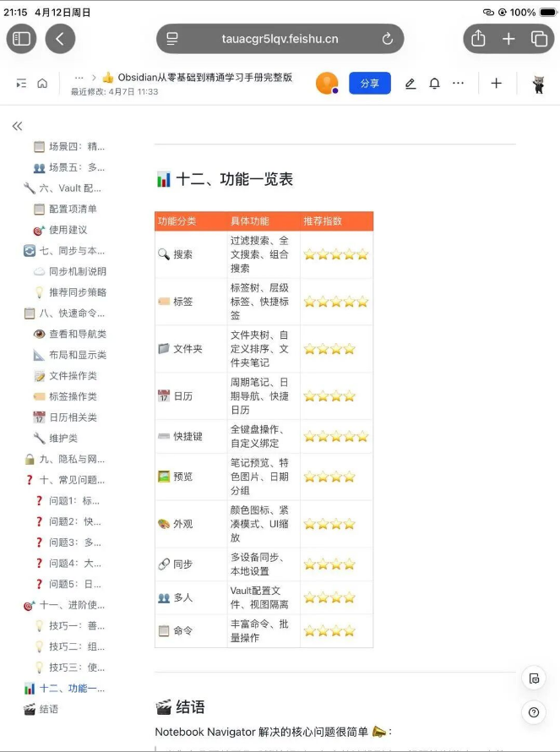Jump to outline item 问题2
Screen dimensions: 560x752
(67, 521)
